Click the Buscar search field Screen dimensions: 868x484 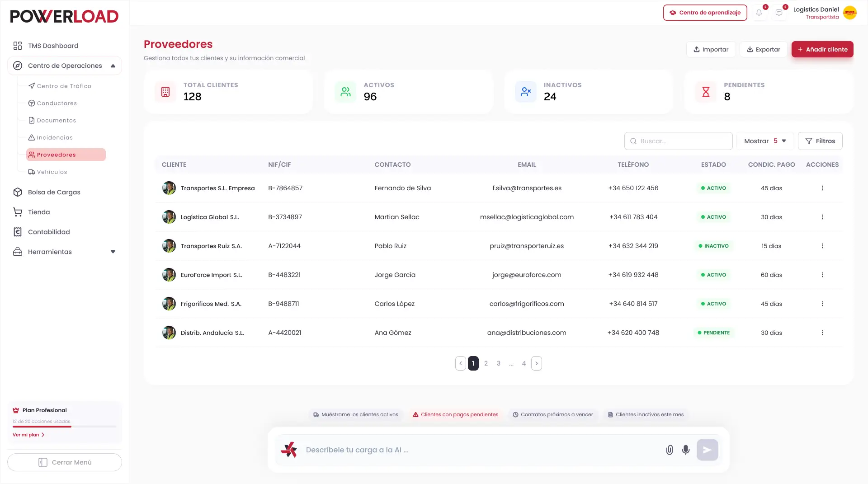pos(678,141)
